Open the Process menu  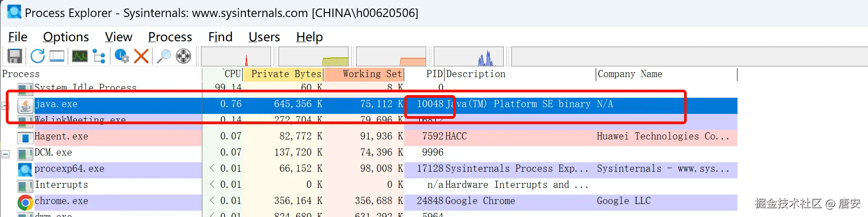tap(170, 37)
